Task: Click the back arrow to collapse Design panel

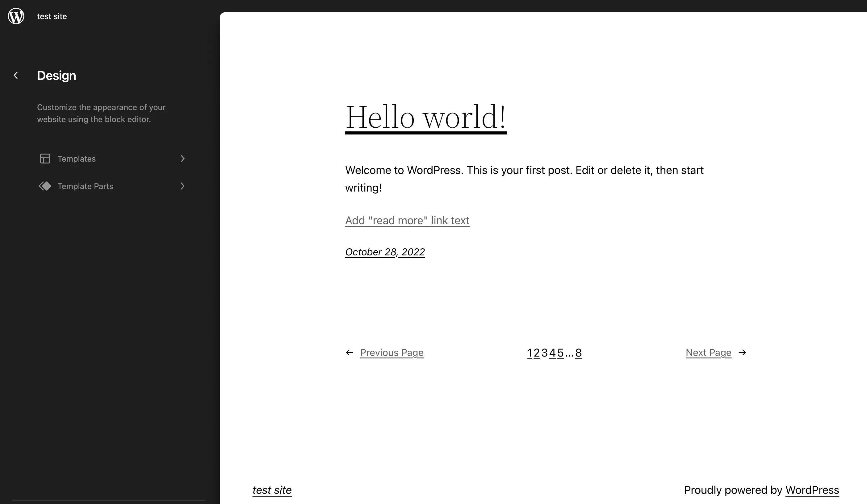Action: (16, 75)
